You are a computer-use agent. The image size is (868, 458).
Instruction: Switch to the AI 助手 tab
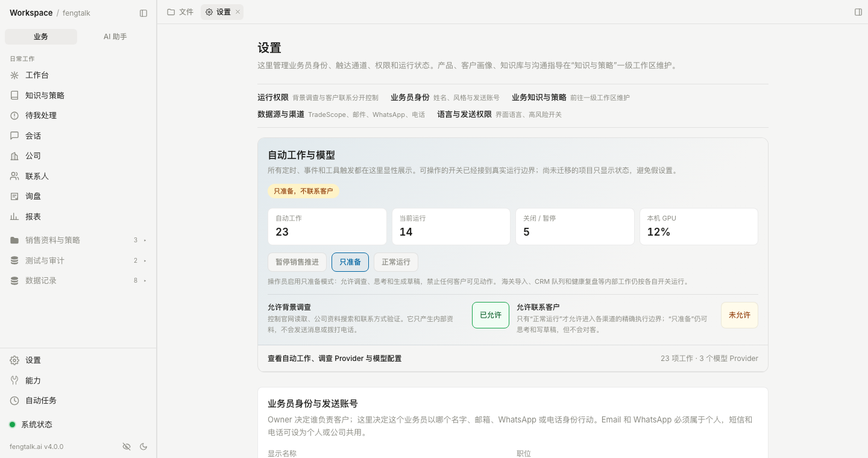(115, 37)
